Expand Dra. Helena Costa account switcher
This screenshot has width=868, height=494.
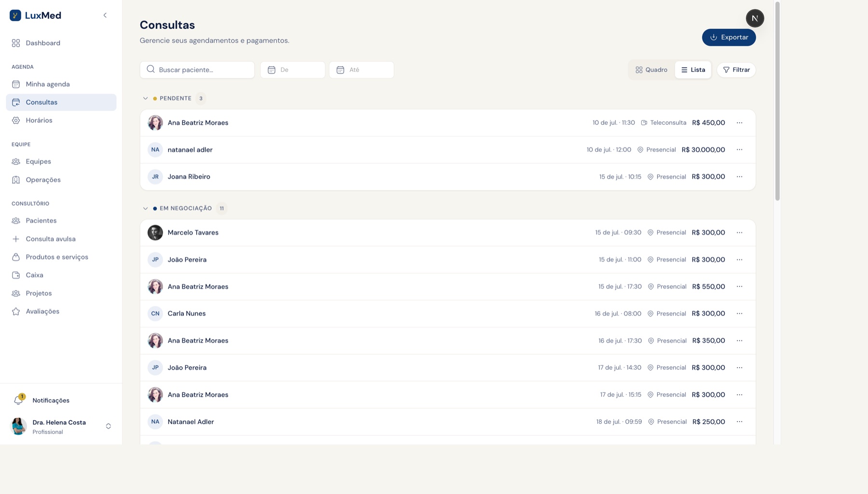tap(108, 426)
